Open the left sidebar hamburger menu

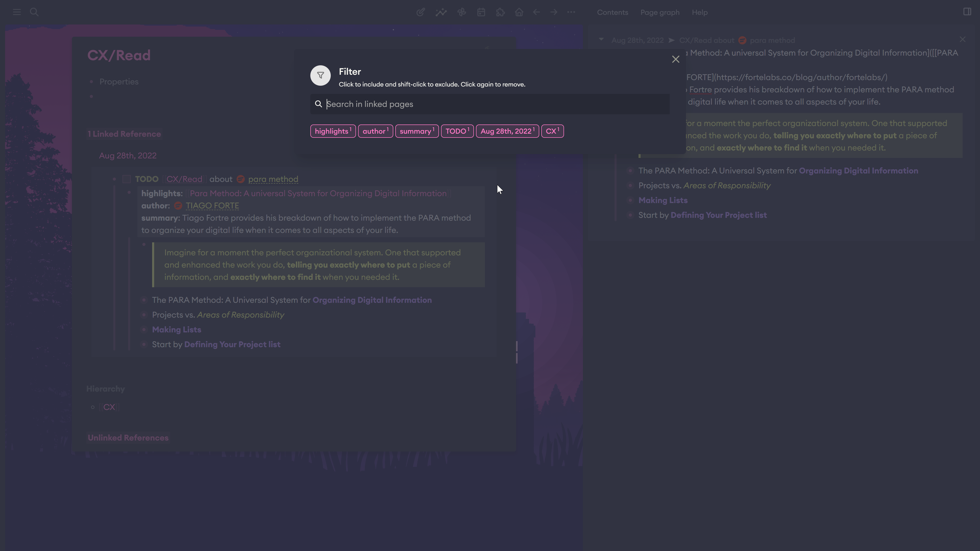pyautogui.click(x=16, y=12)
